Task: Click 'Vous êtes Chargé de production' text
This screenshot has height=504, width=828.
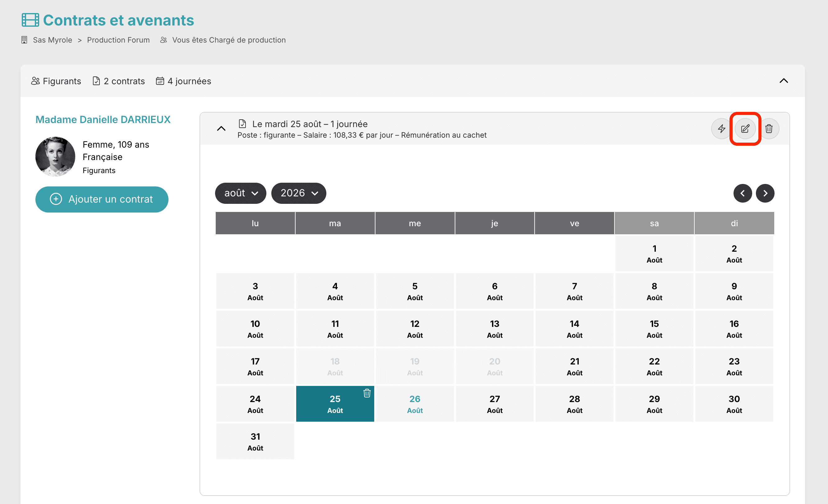Action: [229, 40]
